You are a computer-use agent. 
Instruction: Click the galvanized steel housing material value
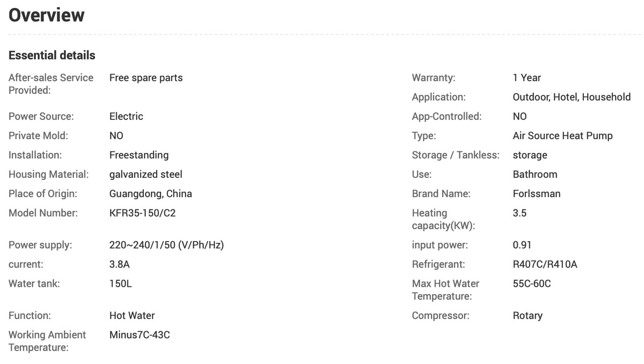(146, 174)
